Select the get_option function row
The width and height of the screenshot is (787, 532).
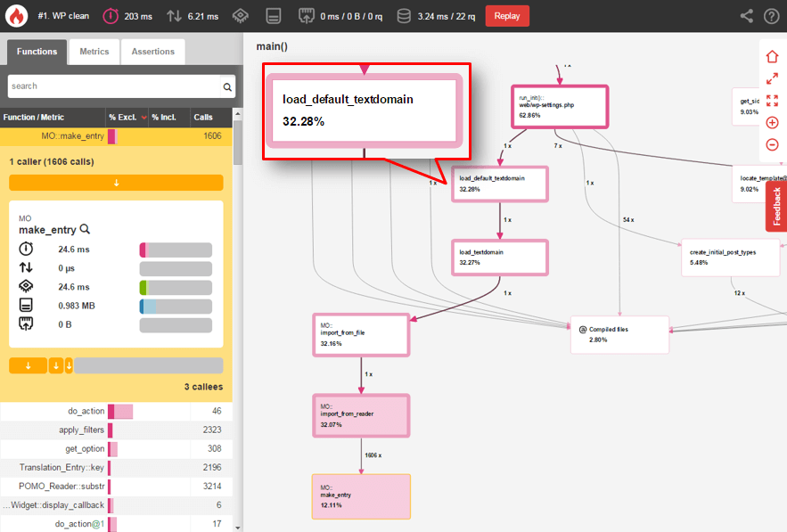(x=116, y=449)
